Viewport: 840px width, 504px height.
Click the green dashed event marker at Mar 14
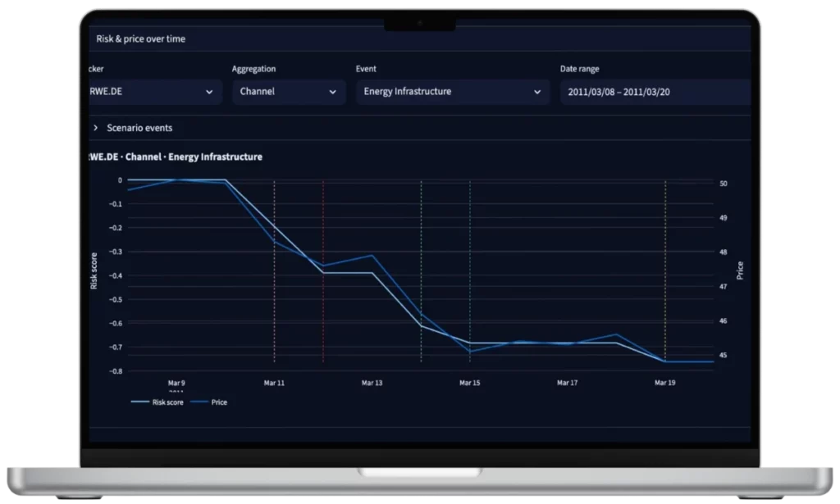421,271
